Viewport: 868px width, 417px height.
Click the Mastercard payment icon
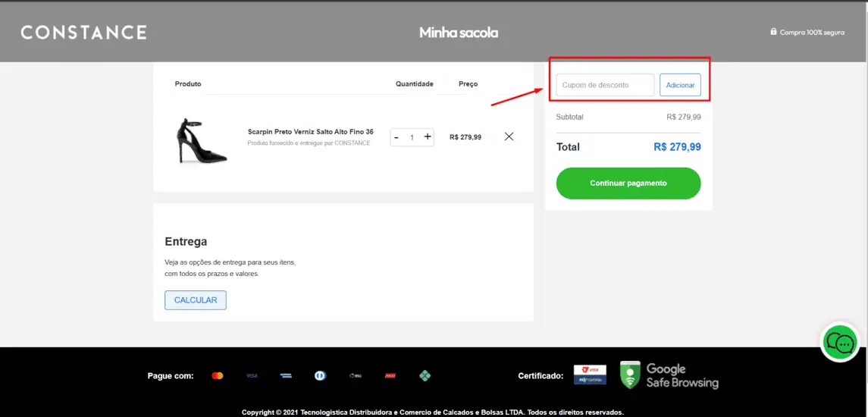click(217, 375)
